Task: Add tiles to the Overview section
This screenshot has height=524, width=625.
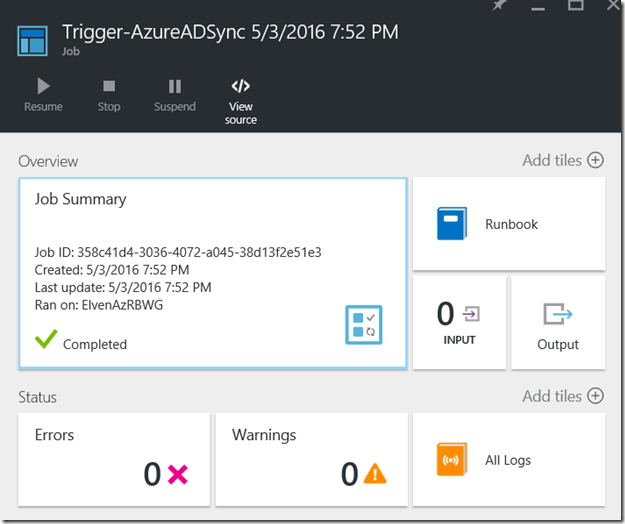Action: tap(563, 160)
